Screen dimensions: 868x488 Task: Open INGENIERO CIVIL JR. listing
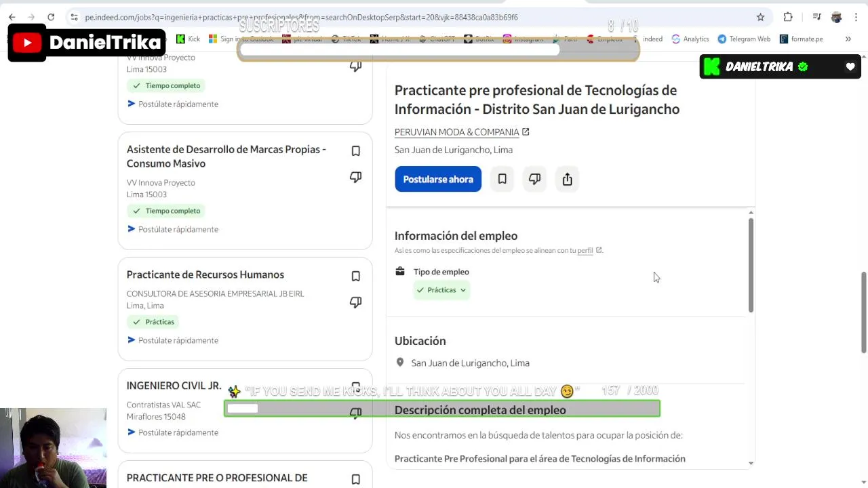point(174,386)
